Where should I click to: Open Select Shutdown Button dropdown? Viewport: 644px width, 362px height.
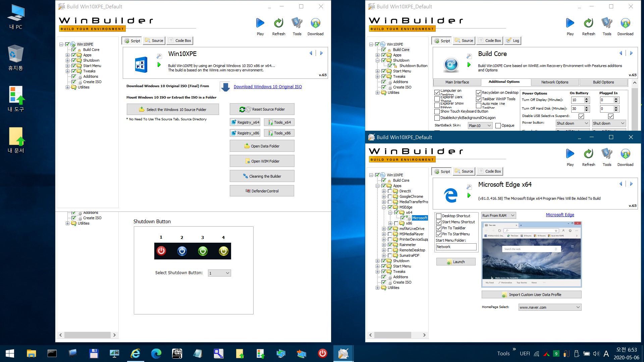(219, 273)
